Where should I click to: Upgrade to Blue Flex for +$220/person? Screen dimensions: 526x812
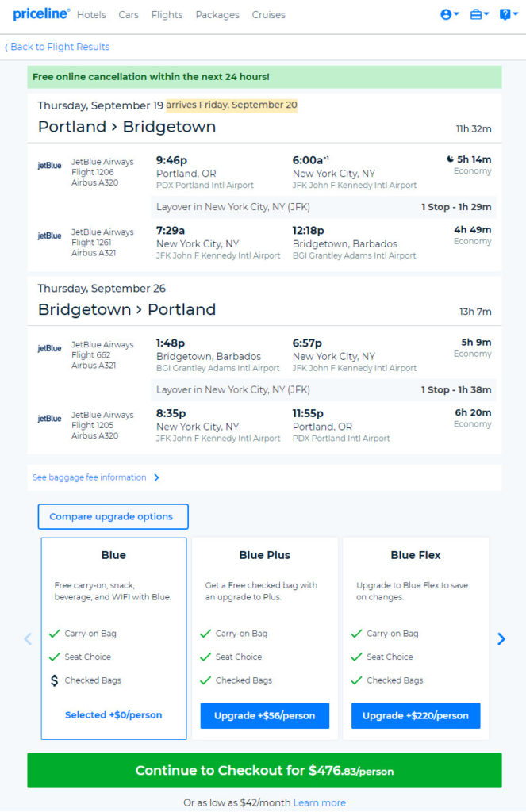tap(415, 715)
